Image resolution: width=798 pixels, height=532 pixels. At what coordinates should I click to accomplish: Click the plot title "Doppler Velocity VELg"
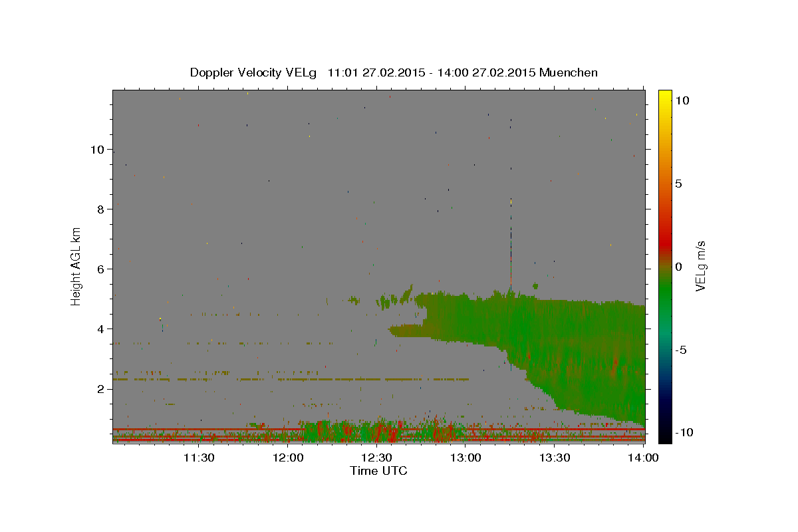(255, 72)
